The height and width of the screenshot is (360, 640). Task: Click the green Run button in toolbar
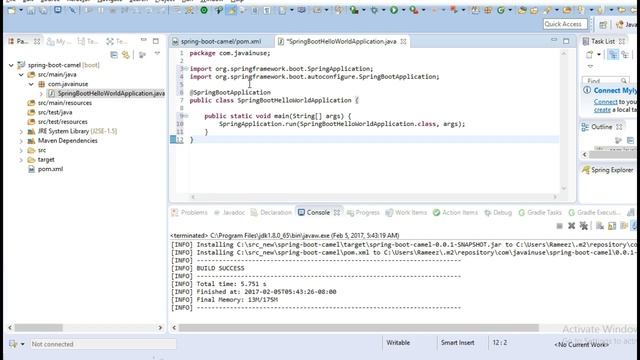coord(394,10)
